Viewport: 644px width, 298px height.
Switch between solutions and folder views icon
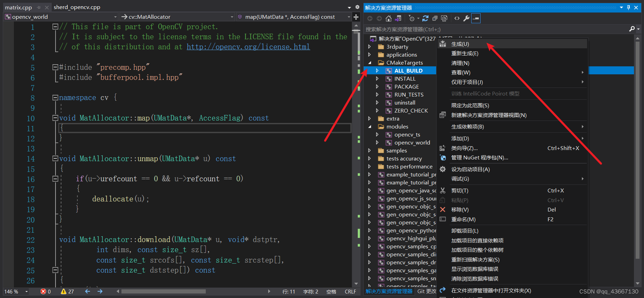coord(398,18)
